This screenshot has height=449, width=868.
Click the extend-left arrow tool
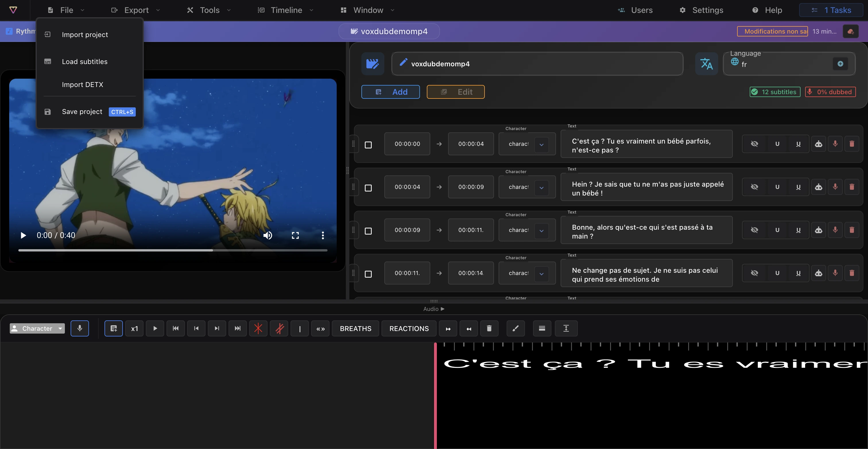469,328
